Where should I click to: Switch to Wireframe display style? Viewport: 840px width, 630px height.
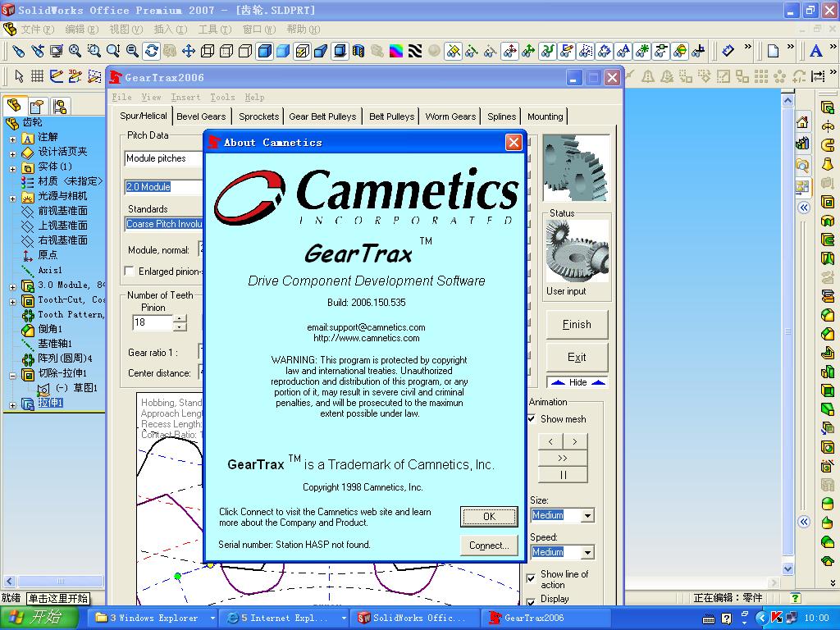point(208,51)
